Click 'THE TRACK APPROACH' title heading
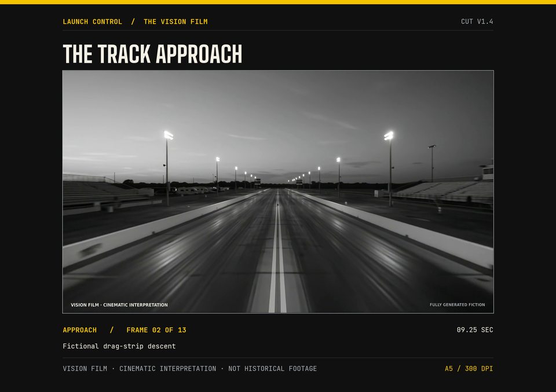 (152, 54)
